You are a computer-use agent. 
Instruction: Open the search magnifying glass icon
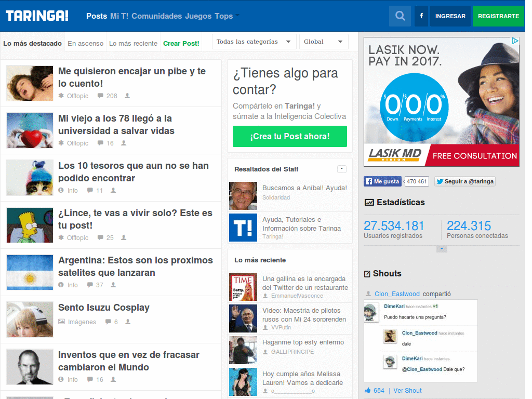pos(400,16)
